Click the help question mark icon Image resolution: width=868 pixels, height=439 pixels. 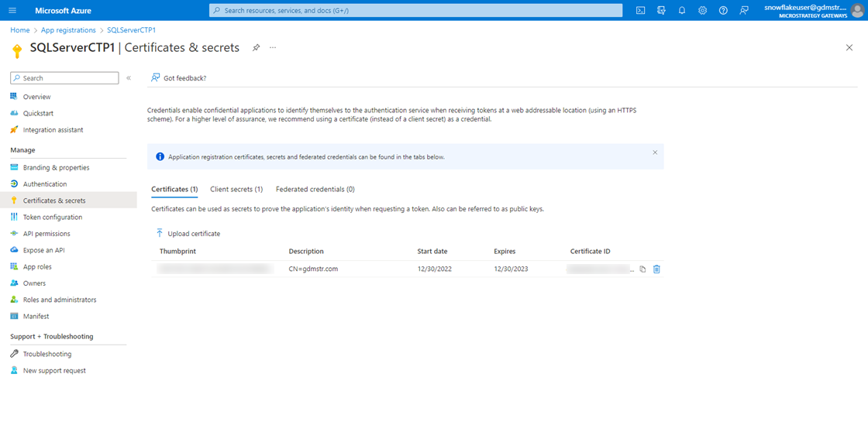723,10
